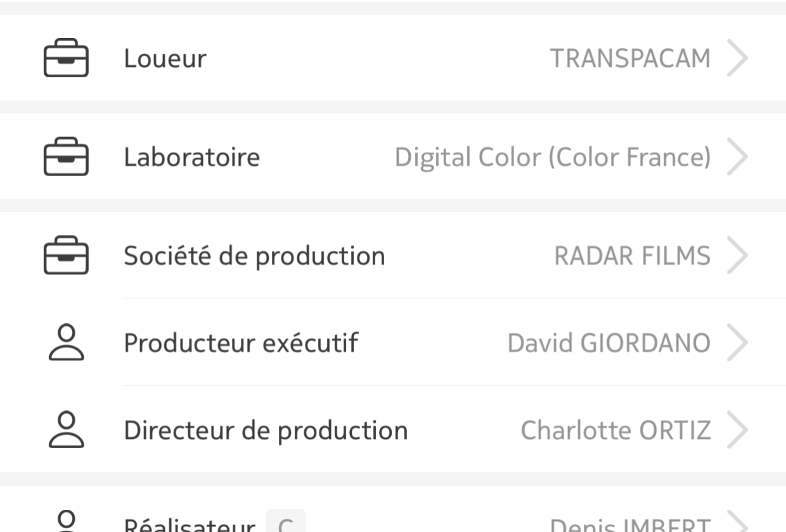The height and width of the screenshot is (532, 786).
Task: Open Directeur de production chevron arrow
Action: [x=737, y=429]
